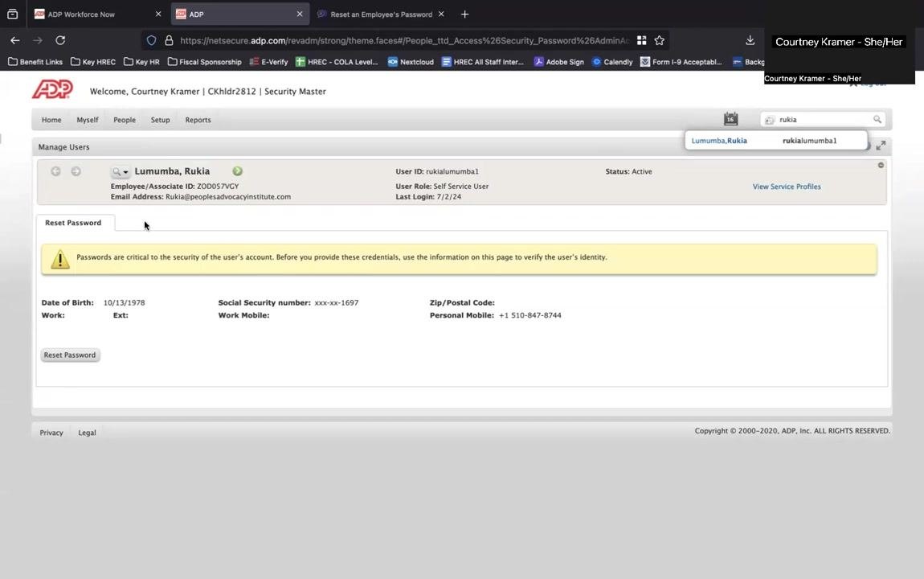Open the Reports menu

(198, 120)
